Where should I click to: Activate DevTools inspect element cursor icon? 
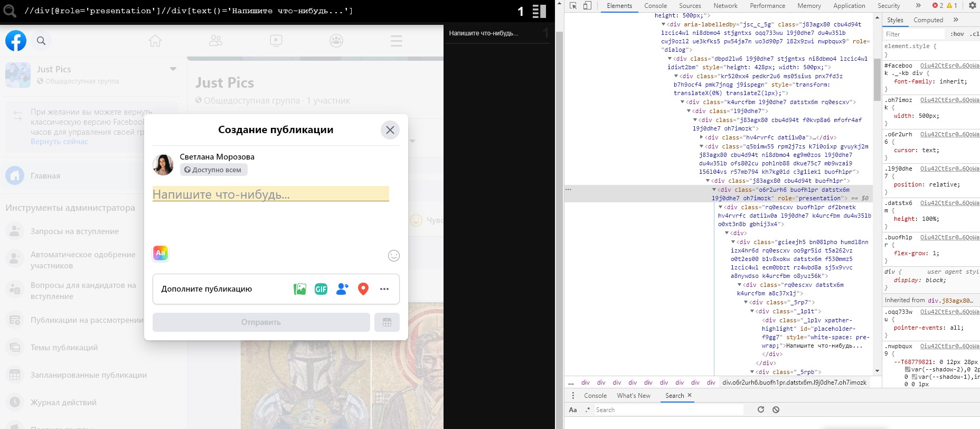[x=573, y=6]
